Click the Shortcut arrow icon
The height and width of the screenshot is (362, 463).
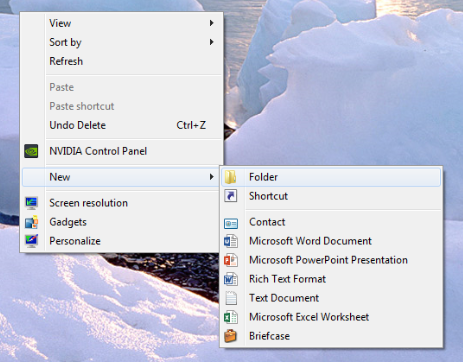coord(231,196)
